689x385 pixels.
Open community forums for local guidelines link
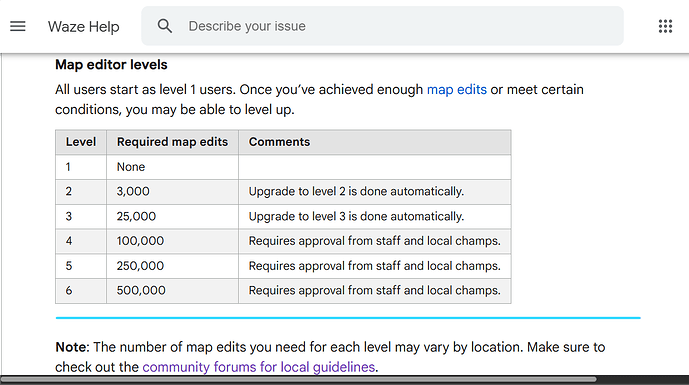[x=258, y=367]
